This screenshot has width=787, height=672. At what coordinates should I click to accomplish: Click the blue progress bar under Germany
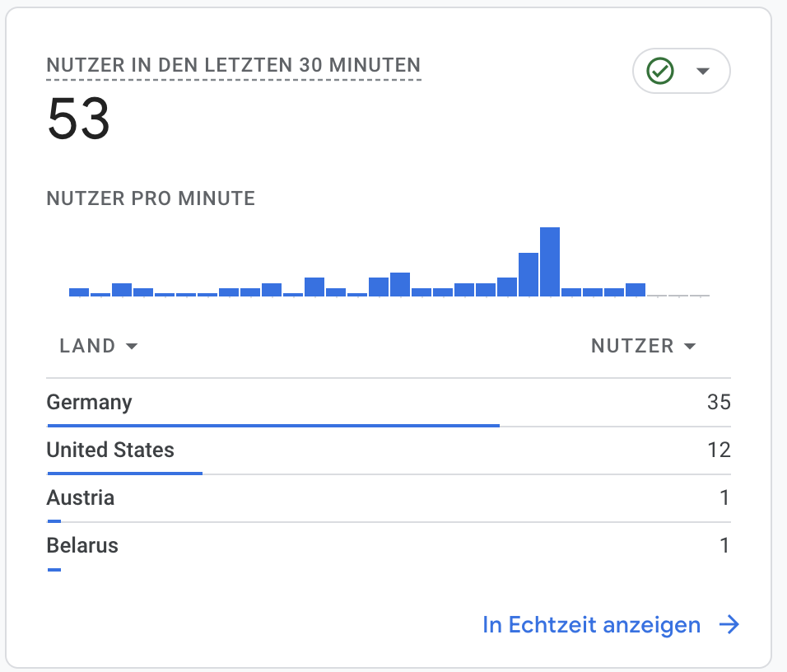[x=272, y=425]
